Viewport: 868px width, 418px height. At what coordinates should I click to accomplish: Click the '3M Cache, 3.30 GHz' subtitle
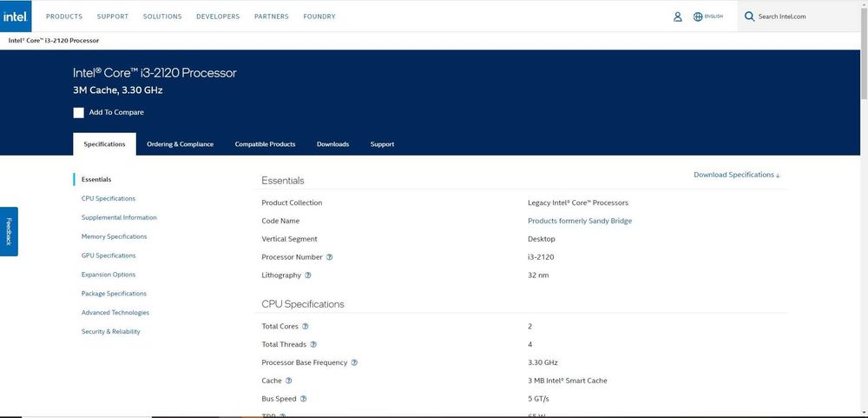(x=118, y=90)
